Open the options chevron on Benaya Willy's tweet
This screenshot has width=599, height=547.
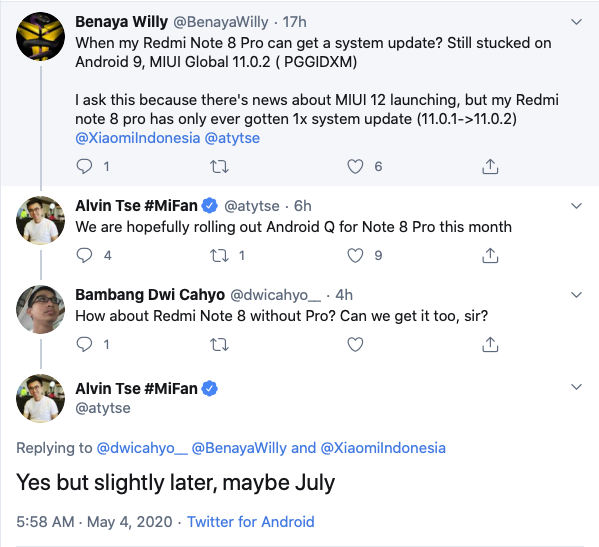click(x=576, y=22)
